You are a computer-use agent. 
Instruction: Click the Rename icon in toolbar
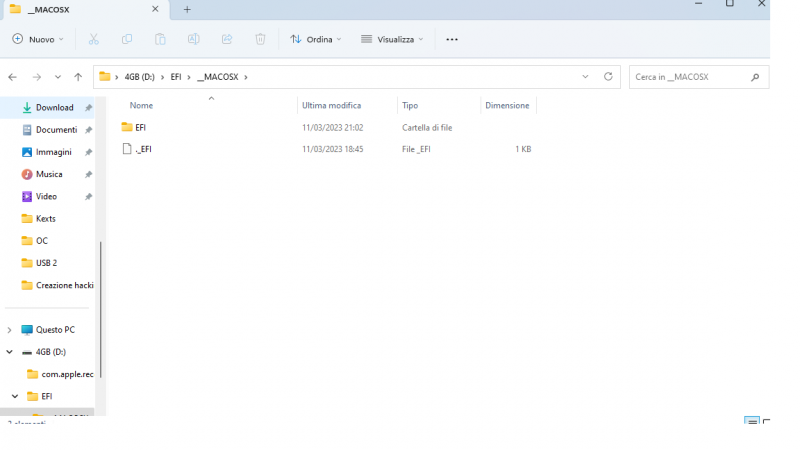pos(193,39)
